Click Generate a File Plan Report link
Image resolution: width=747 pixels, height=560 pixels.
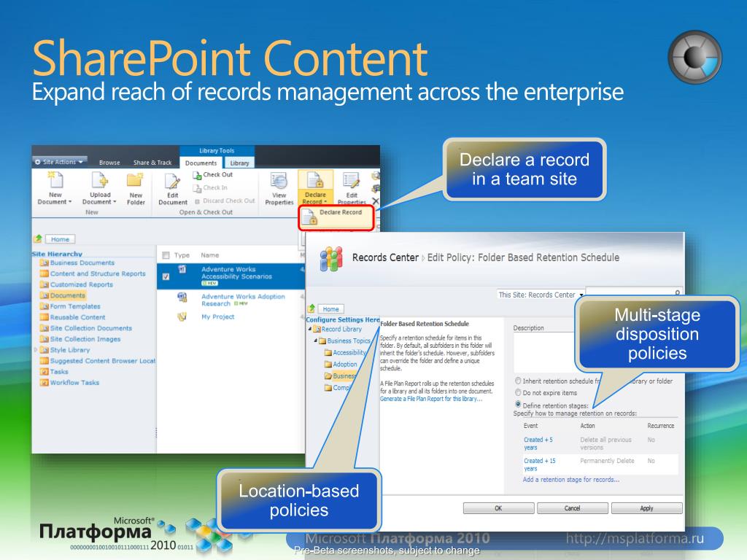pyautogui.click(x=430, y=399)
